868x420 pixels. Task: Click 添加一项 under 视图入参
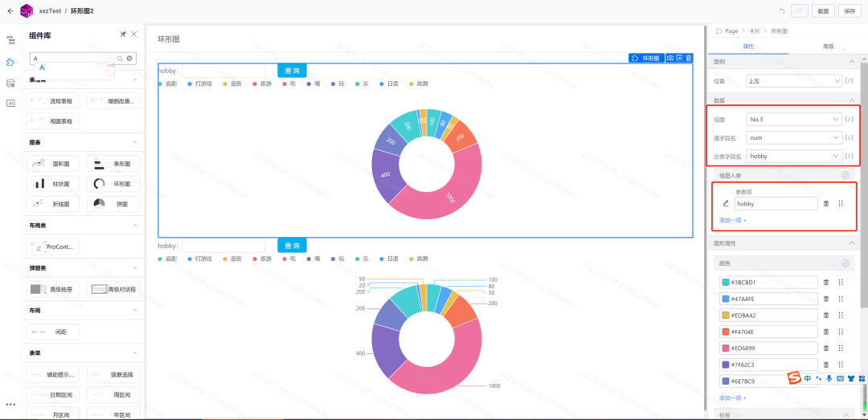732,220
